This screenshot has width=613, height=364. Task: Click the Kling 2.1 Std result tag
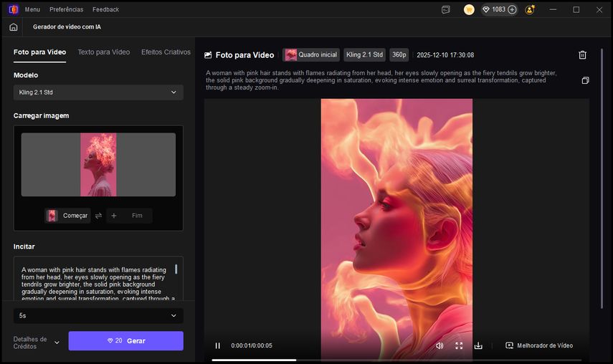click(x=364, y=54)
